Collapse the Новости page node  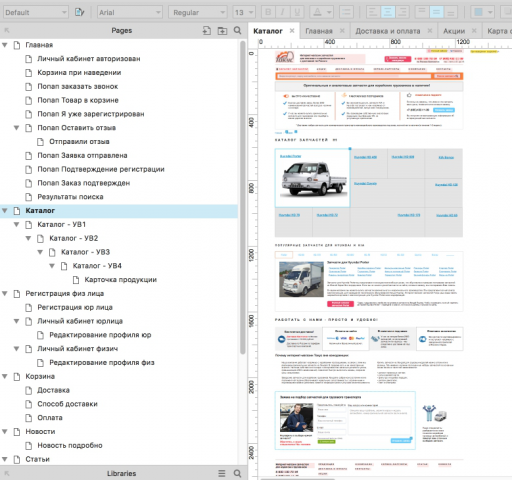(x=5, y=432)
